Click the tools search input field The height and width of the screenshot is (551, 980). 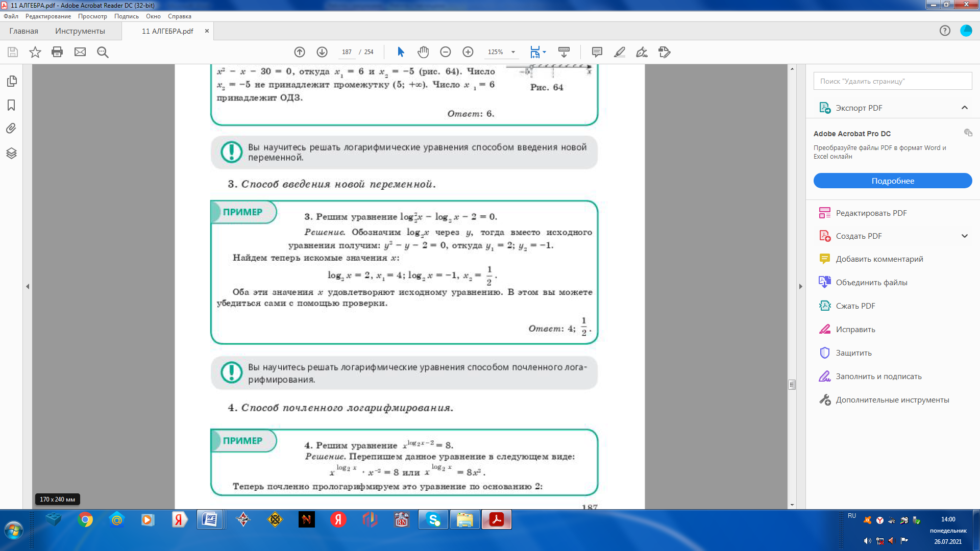pyautogui.click(x=892, y=81)
